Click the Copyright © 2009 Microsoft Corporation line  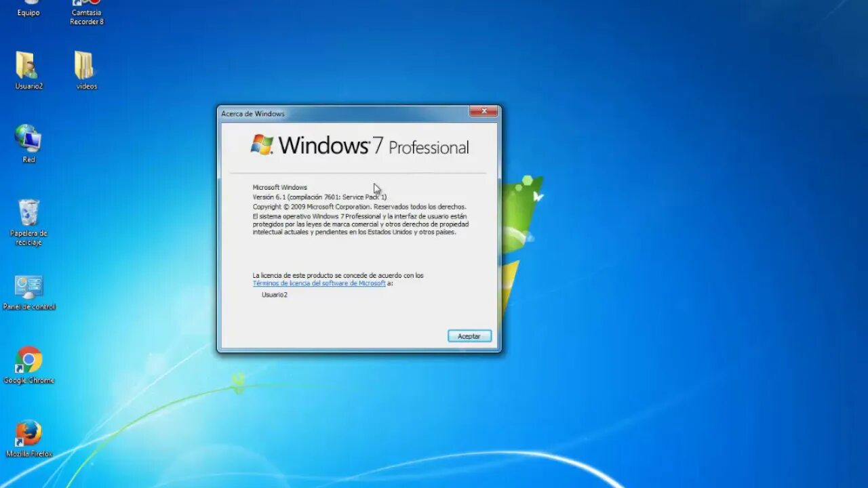coord(359,207)
